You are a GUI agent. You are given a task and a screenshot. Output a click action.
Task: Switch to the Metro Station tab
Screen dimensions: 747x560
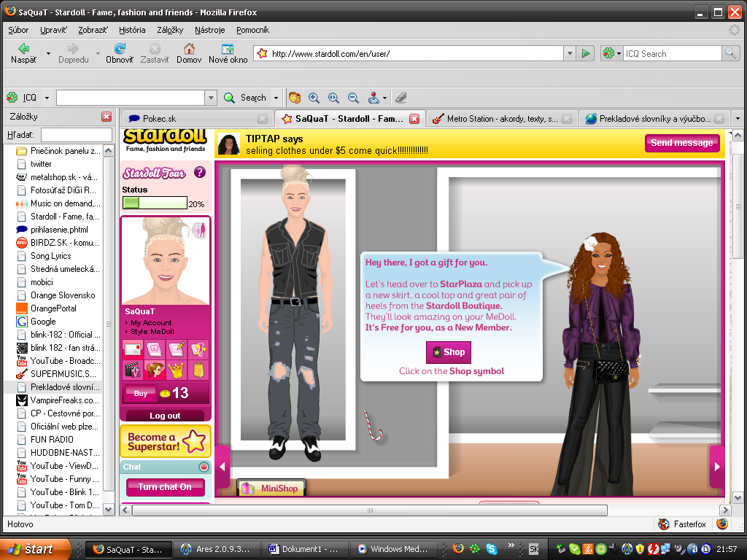[502, 119]
